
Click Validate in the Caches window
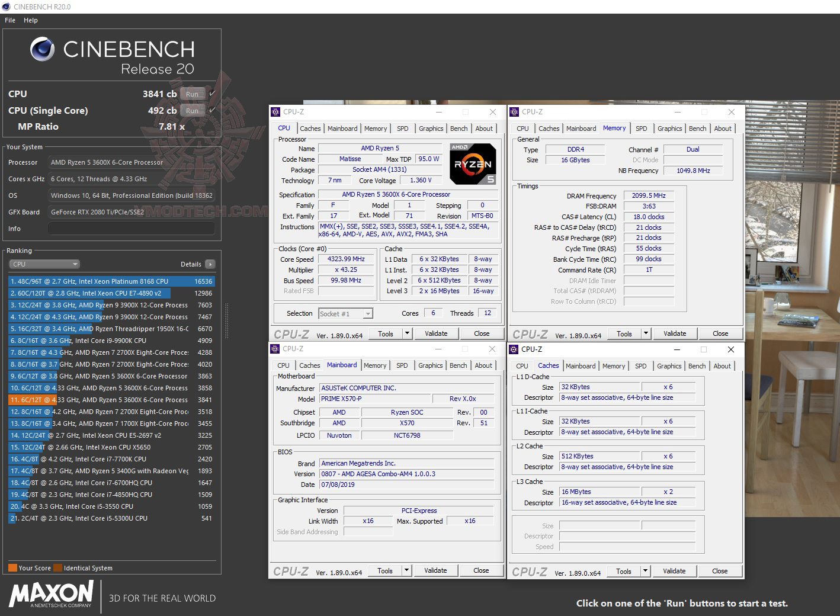(x=674, y=571)
